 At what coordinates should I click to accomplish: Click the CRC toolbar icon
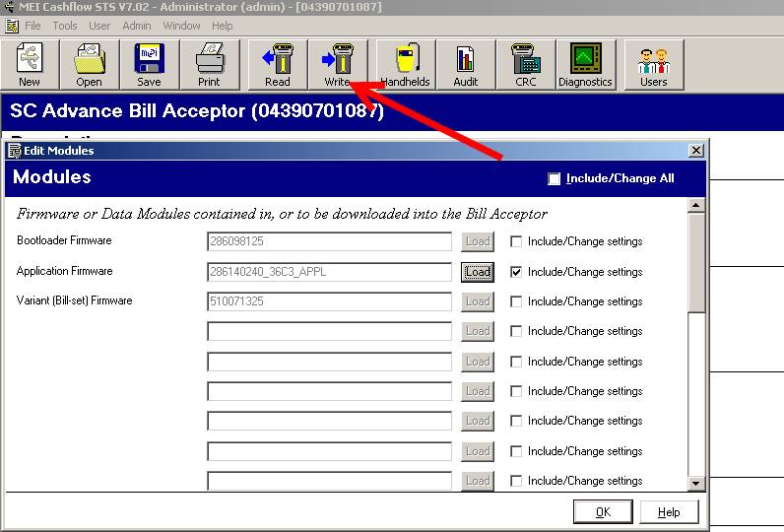click(525, 65)
